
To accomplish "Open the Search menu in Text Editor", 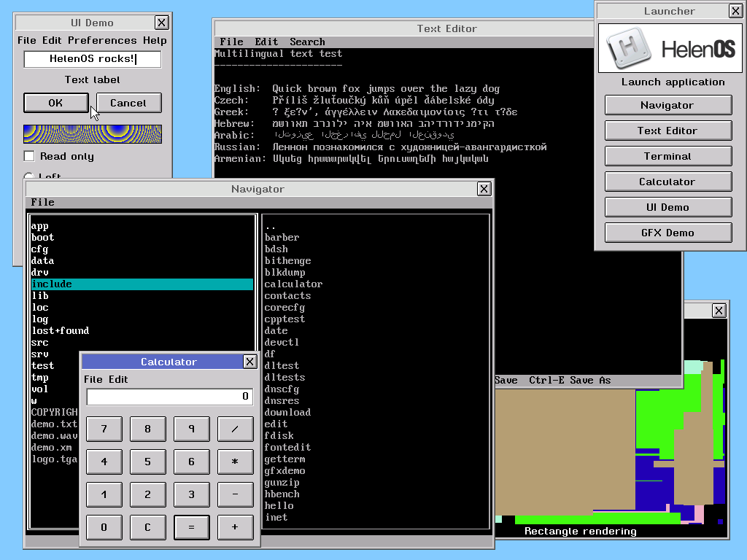I will 307,42.
